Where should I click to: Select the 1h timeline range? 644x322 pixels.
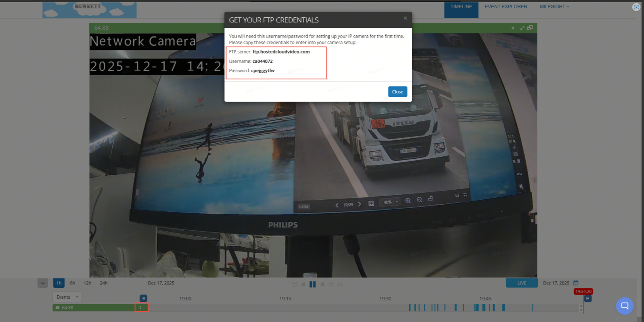(59, 283)
